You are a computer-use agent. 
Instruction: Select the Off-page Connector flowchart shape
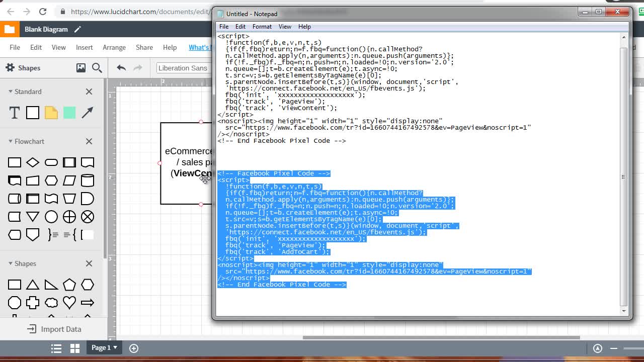tap(33, 235)
